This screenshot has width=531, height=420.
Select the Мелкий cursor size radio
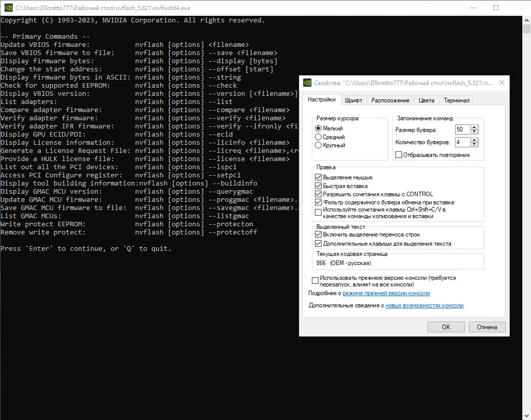318,128
